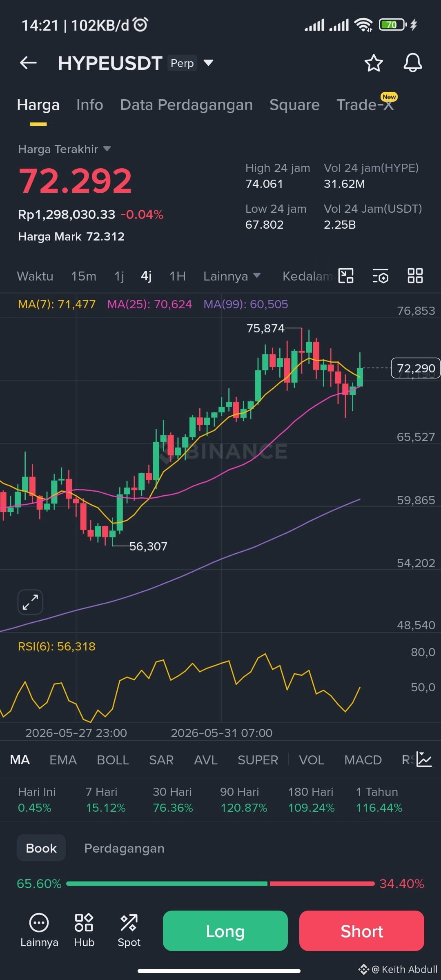Switch to Spot trading icon
Image resolution: width=441 pixels, height=980 pixels.
click(129, 931)
